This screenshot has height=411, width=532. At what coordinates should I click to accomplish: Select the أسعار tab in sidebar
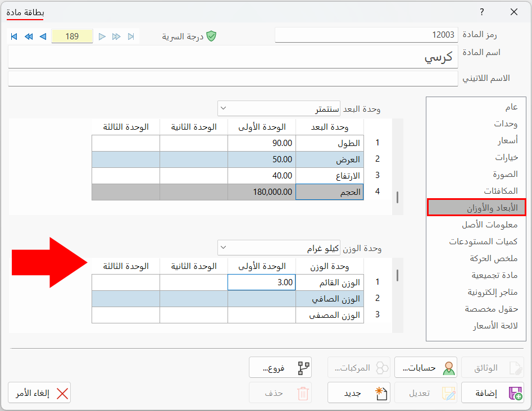pyautogui.click(x=476, y=140)
